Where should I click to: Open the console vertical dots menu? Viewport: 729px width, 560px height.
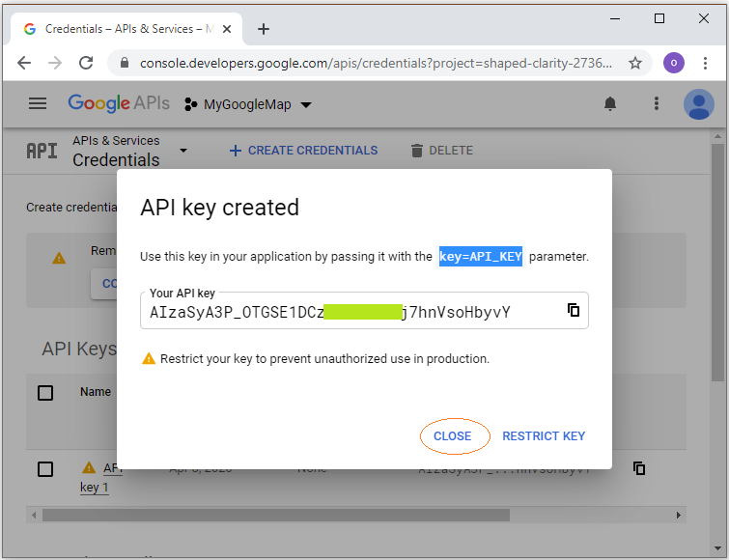tap(657, 103)
